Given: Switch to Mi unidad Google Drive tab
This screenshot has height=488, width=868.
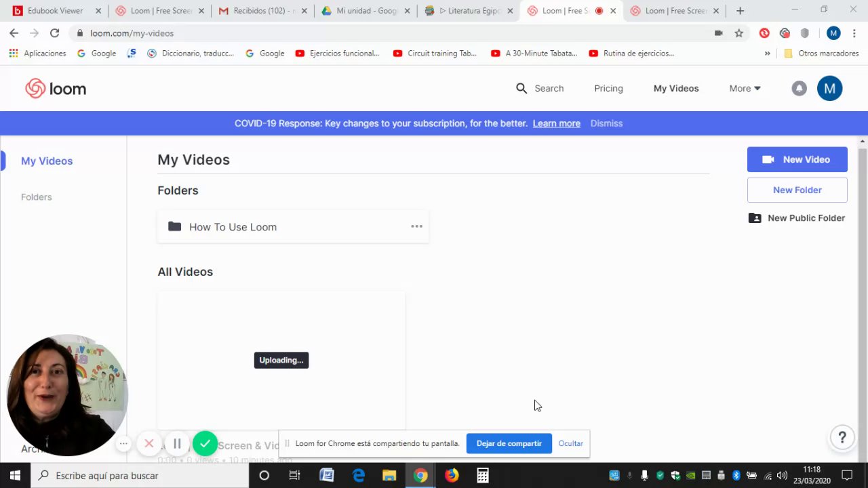Looking at the screenshot, I should coord(364,11).
